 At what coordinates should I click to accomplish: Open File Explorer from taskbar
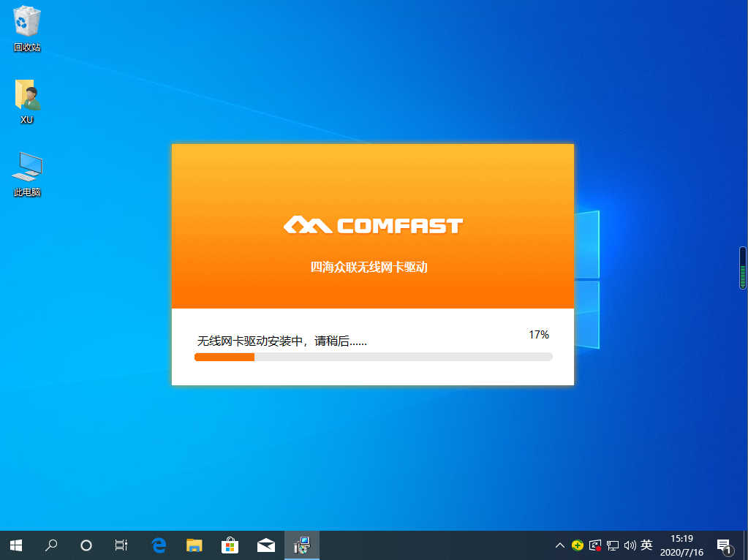194,545
